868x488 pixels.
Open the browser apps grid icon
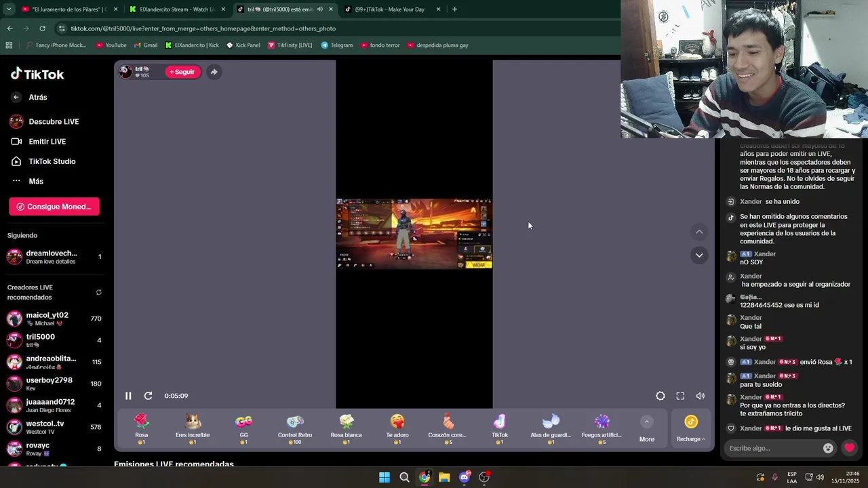[x=9, y=45]
